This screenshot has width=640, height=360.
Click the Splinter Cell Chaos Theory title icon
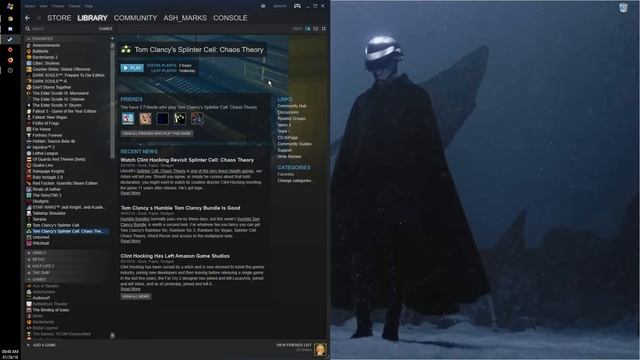pos(126,49)
